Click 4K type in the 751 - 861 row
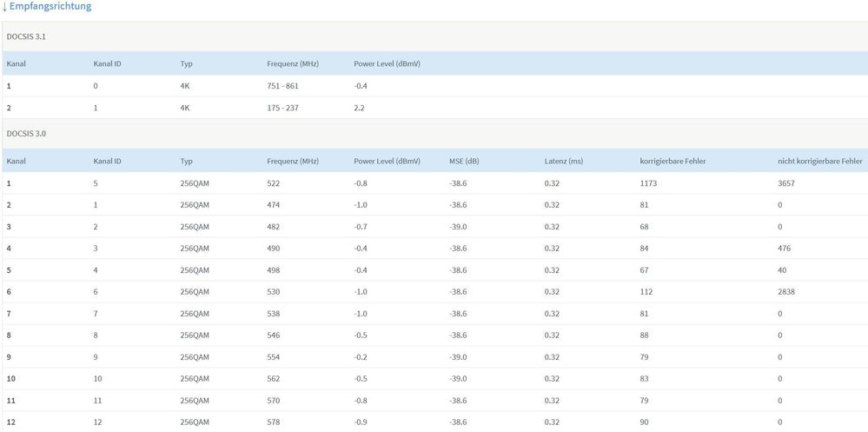Image resolution: width=868 pixels, height=432 pixels. [x=185, y=86]
